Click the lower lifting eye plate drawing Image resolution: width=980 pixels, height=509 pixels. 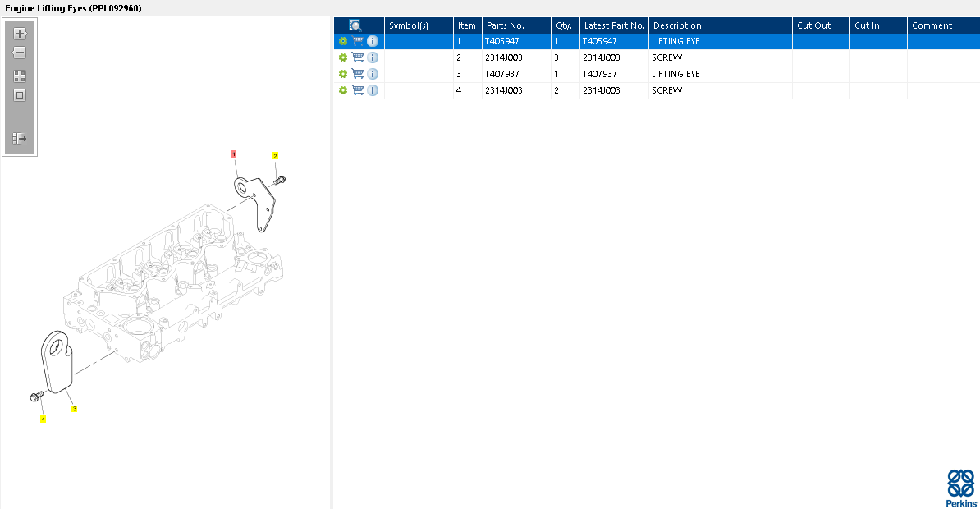click(x=57, y=361)
